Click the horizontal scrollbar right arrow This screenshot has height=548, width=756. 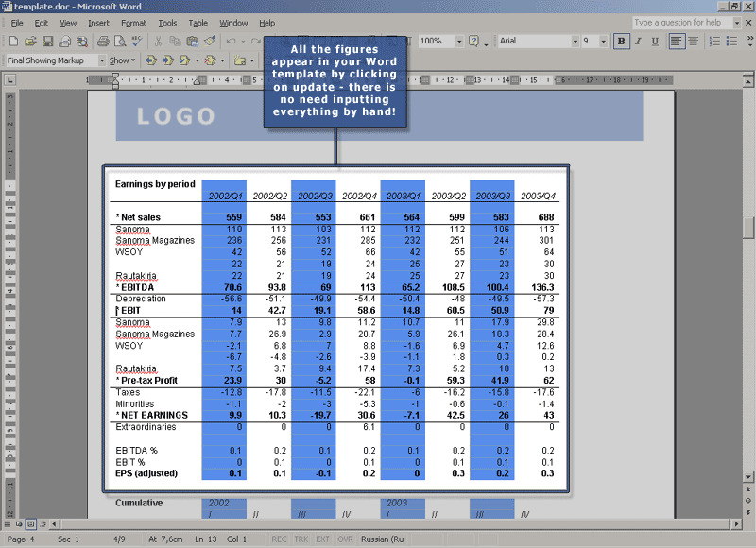736,523
